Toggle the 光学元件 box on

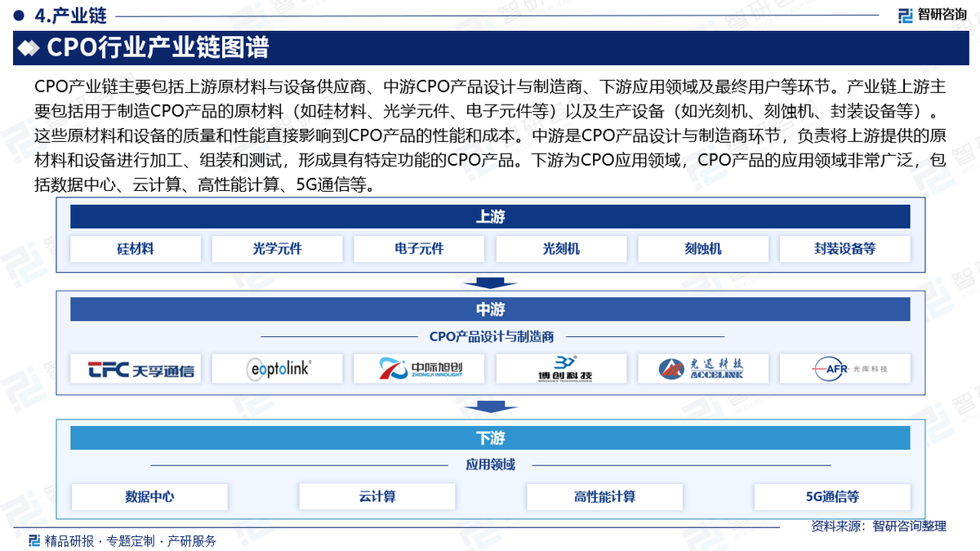[277, 249]
